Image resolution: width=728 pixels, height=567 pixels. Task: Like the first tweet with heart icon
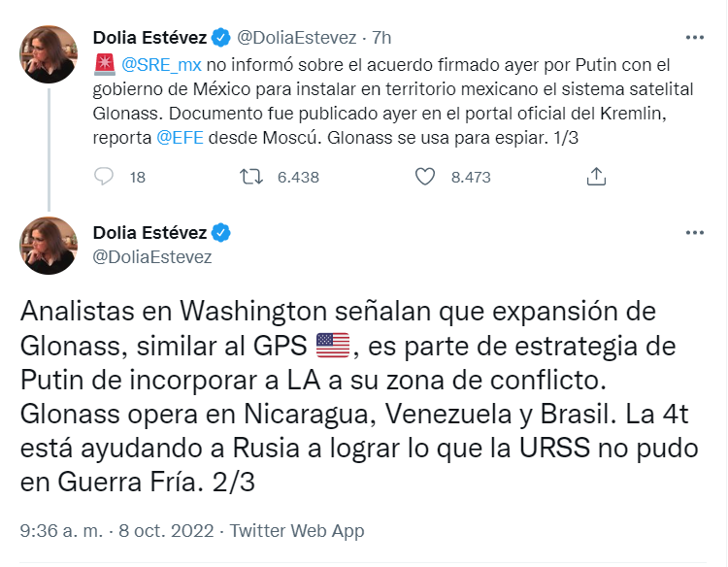tap(423, 177)
